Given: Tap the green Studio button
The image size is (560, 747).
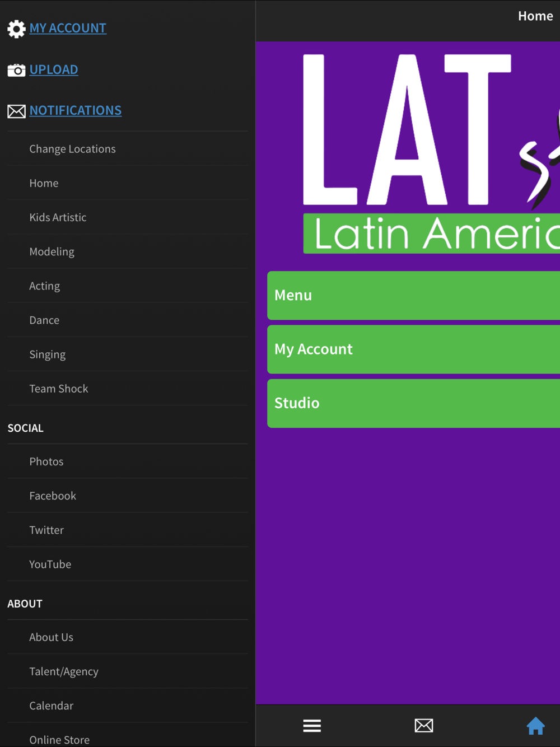Looking at the screenshot, I should click(x=414, y=403).
